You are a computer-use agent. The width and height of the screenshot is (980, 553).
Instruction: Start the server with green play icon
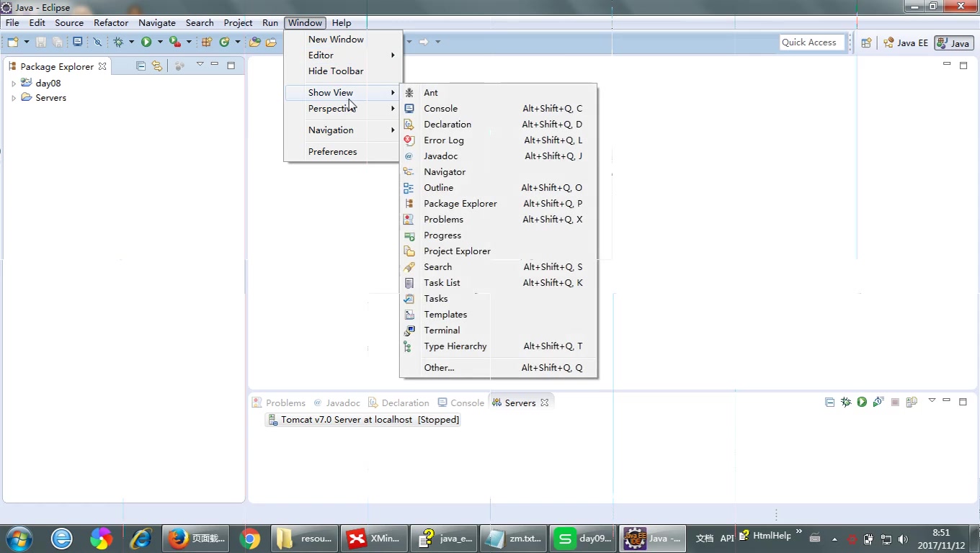(x=862, y=403)
